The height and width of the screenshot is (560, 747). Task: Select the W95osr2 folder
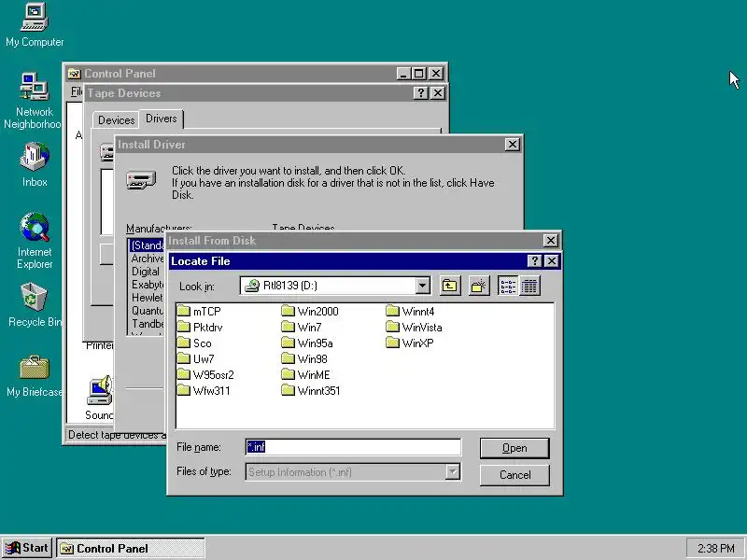[x=205, y=375]
